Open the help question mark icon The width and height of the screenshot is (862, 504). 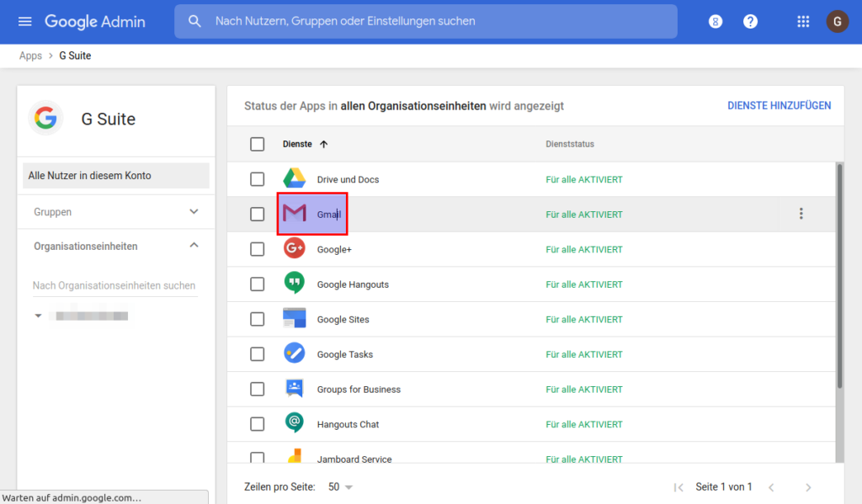point(750,21)
